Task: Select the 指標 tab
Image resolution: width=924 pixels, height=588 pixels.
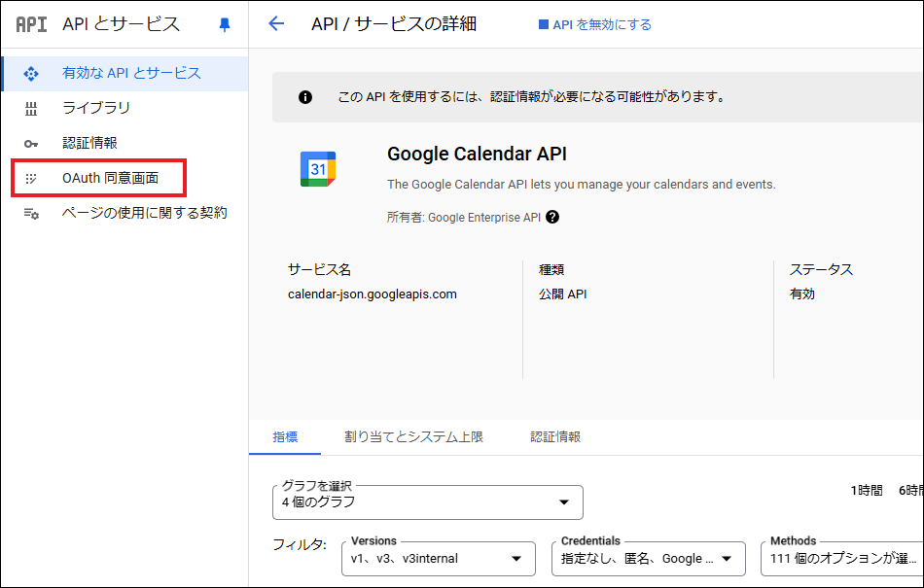Action: click(x=285, y=437)
